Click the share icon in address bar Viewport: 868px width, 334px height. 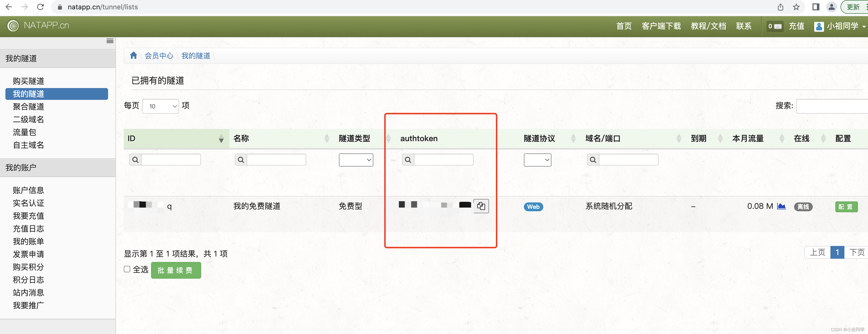[780, 7]
